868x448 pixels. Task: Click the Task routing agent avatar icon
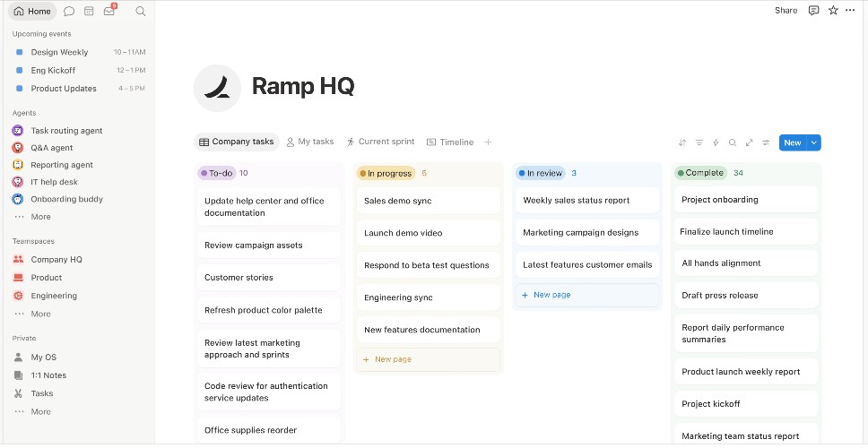tap(18, 131)
